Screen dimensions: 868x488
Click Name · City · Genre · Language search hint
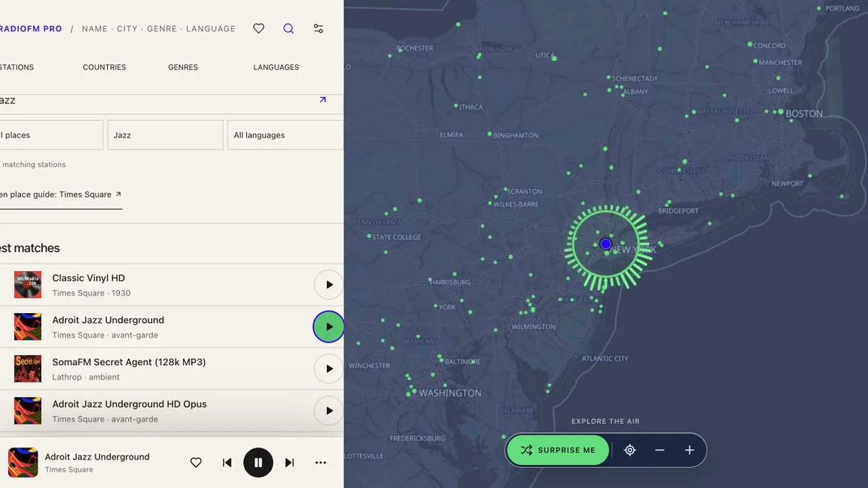point(158,29)
